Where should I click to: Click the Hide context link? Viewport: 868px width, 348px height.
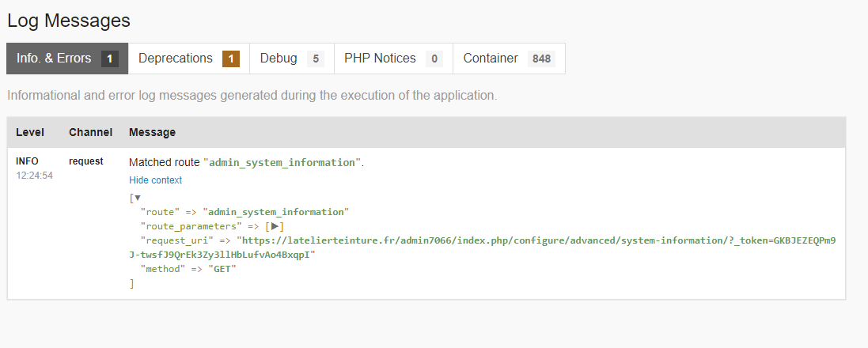[156, 180]
